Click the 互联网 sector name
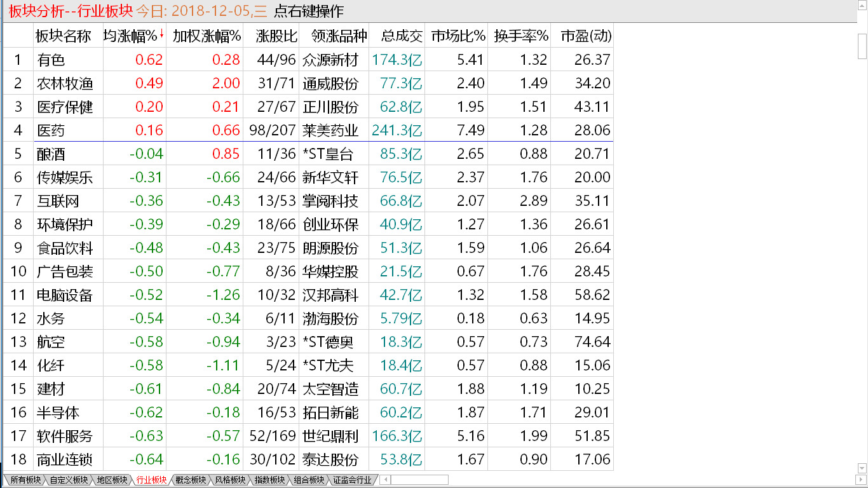 (58, 201)
